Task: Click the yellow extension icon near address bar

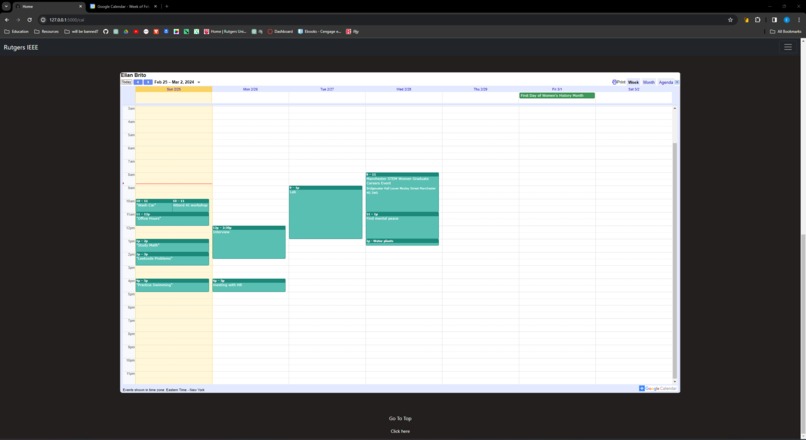Action: click(746, 20)
